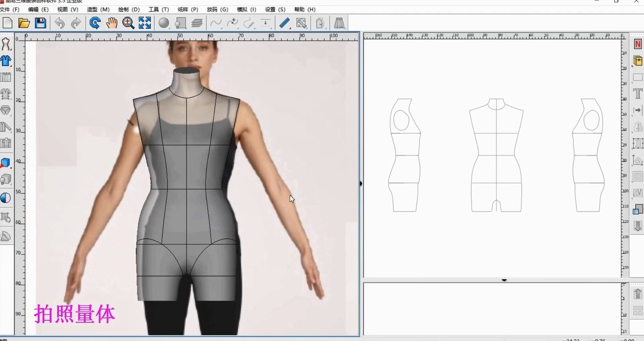The width and height of the screenshot is (644, 341).
Task: Save the project with the floppy disk icon
Action: click(x=41, y=23)
